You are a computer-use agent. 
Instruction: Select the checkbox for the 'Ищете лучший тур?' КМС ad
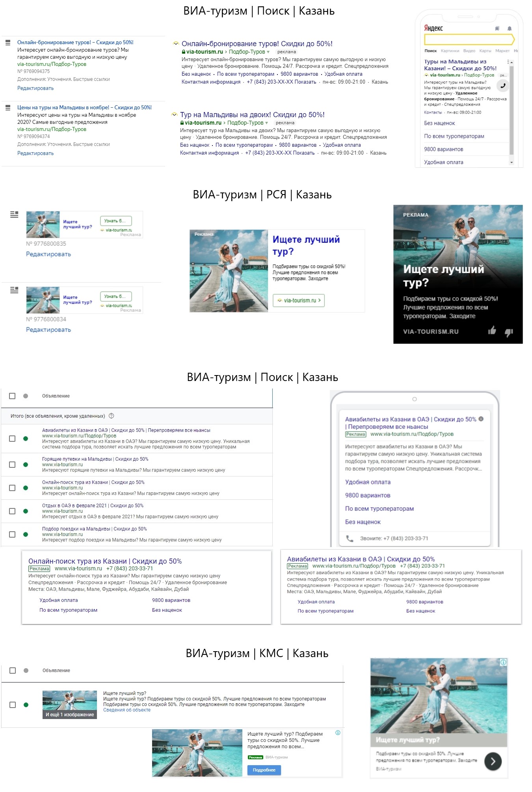coord(13,705)
